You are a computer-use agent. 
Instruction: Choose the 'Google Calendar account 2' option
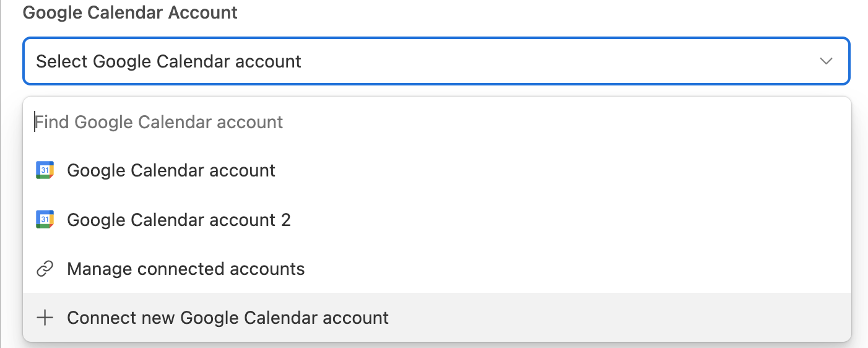click(436, 219)
